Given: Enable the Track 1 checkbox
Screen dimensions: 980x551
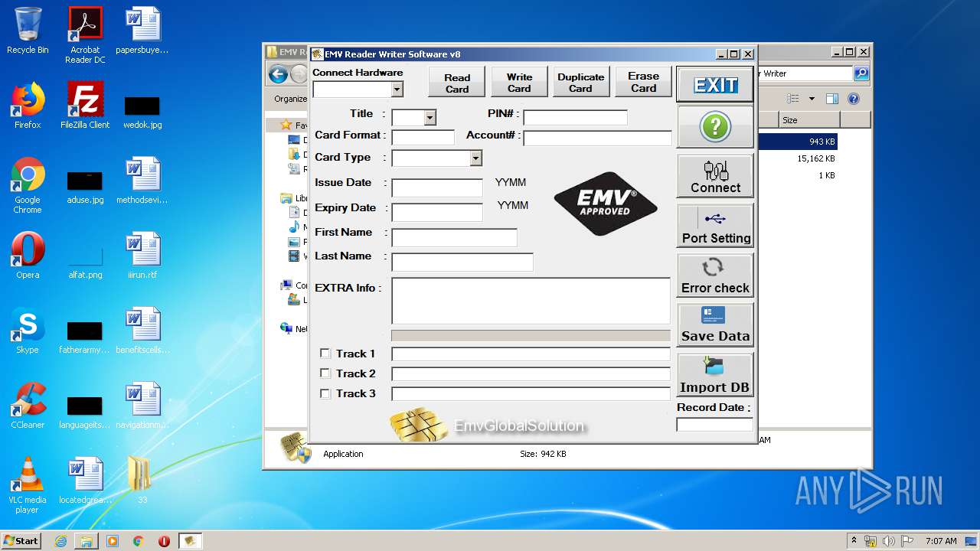Looking at the screenshot, I should coord(325,354).
